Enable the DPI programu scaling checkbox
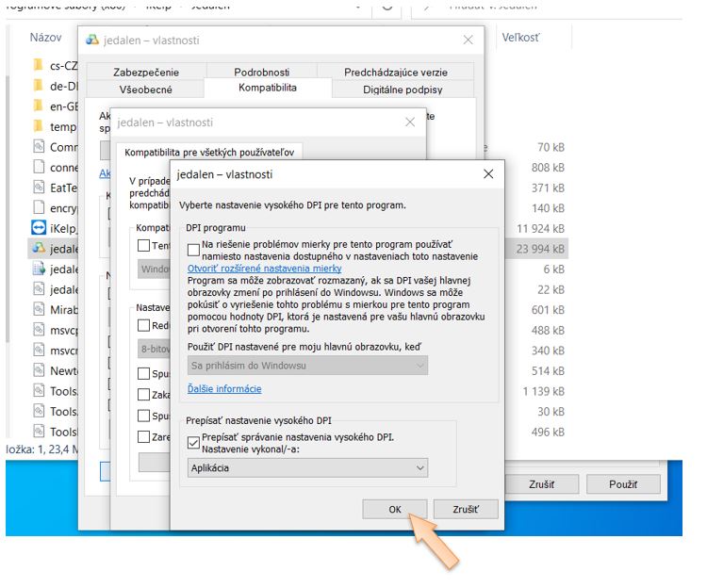Viewport: 707px width, 588px height. 194,250
